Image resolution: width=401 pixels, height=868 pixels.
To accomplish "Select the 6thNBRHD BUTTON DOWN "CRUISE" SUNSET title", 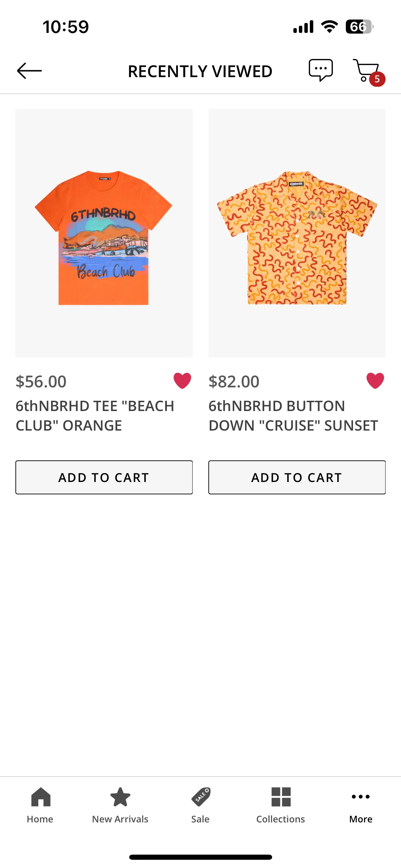I will click(293, 416).
